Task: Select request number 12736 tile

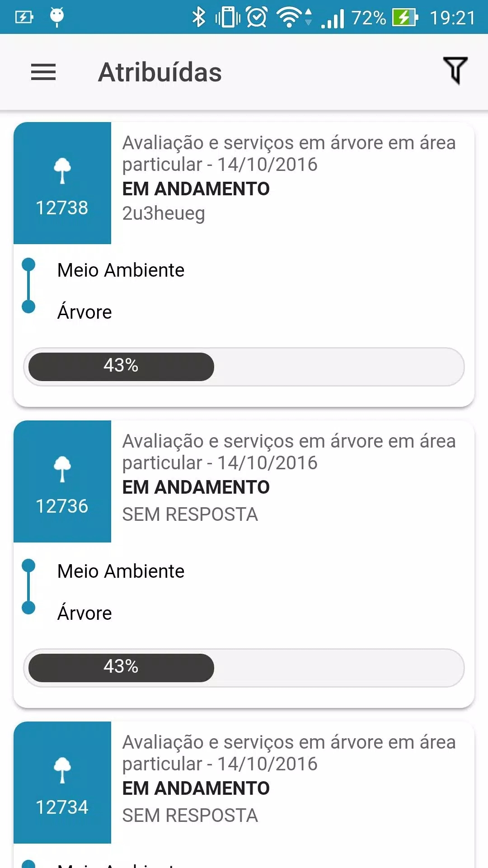Action: tap(62, 481)
